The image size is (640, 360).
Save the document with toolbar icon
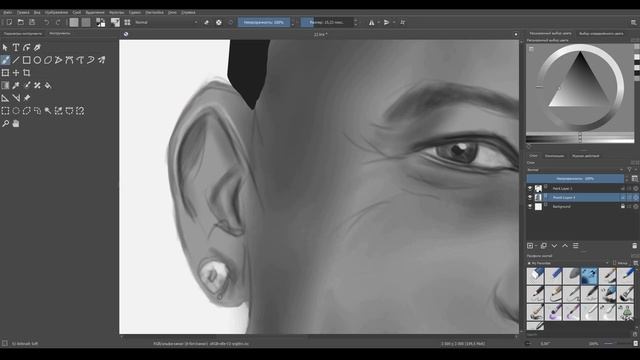pos(32,22)
